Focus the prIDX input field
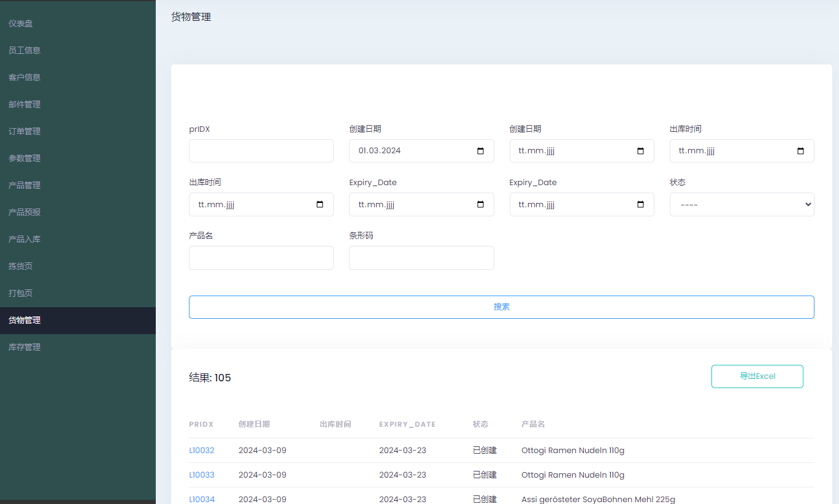839x504 pixels. pos(261,151)
